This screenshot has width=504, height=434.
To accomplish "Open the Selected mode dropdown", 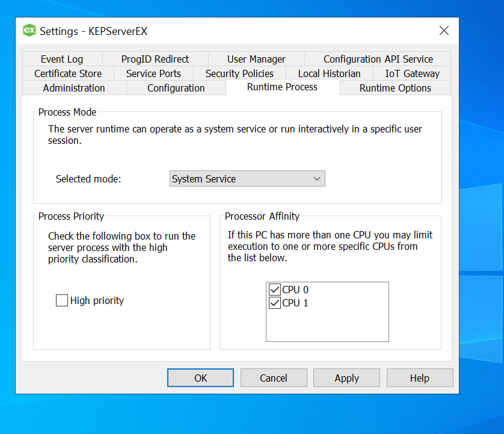I will tap(247, 179).
